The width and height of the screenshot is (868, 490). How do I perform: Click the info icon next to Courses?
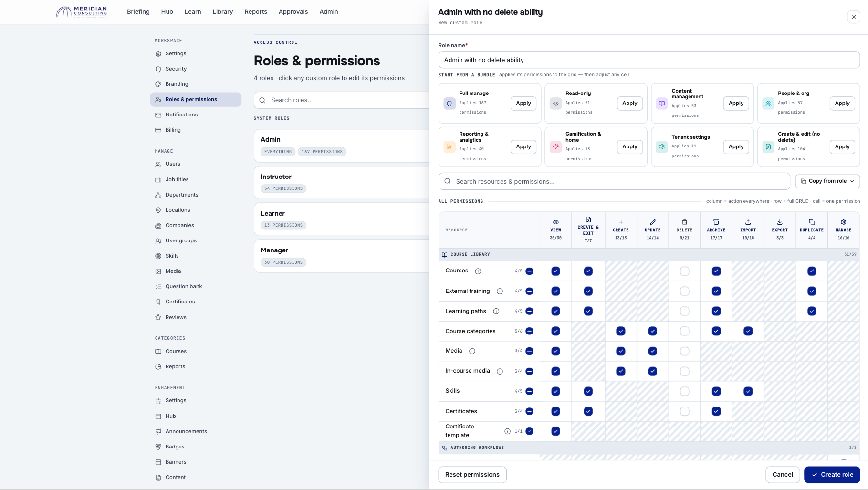coord(478,271)
